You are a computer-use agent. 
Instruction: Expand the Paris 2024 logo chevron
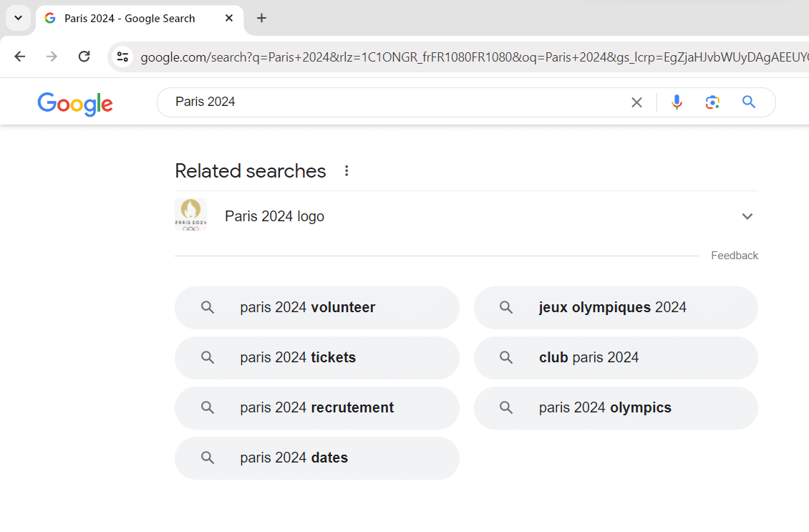tap(747, 216)
